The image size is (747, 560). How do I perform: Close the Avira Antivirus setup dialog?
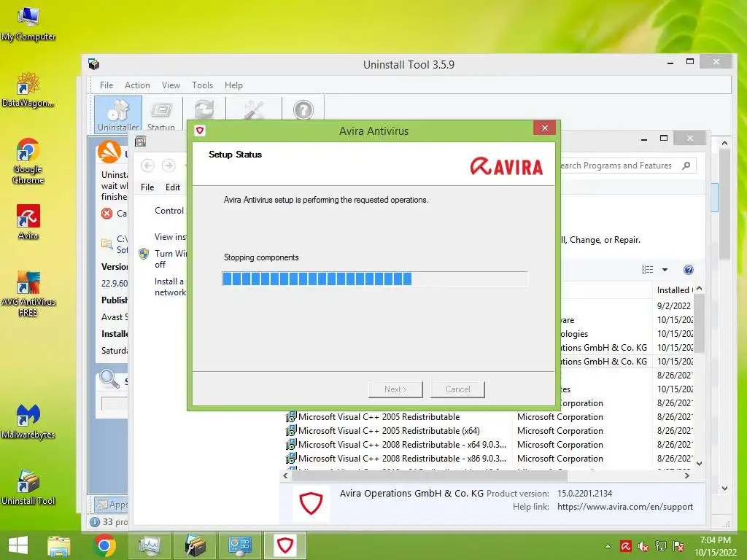pos(544,128)
